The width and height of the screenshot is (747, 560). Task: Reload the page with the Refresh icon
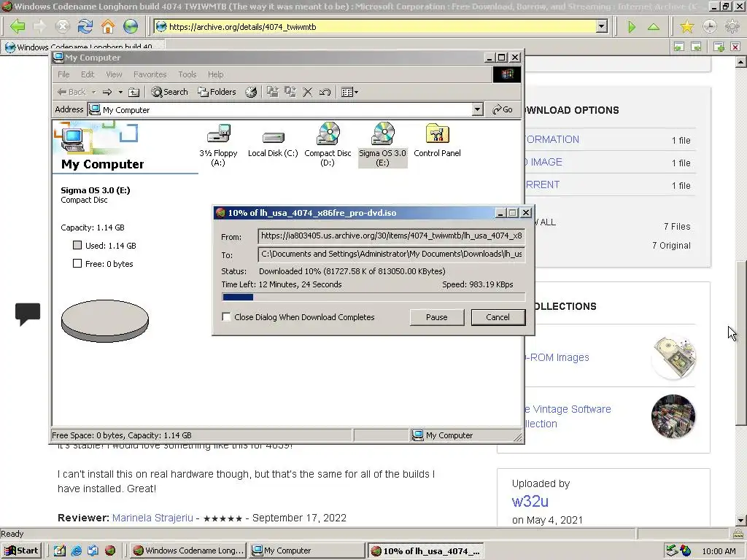(x=85, y=27)
